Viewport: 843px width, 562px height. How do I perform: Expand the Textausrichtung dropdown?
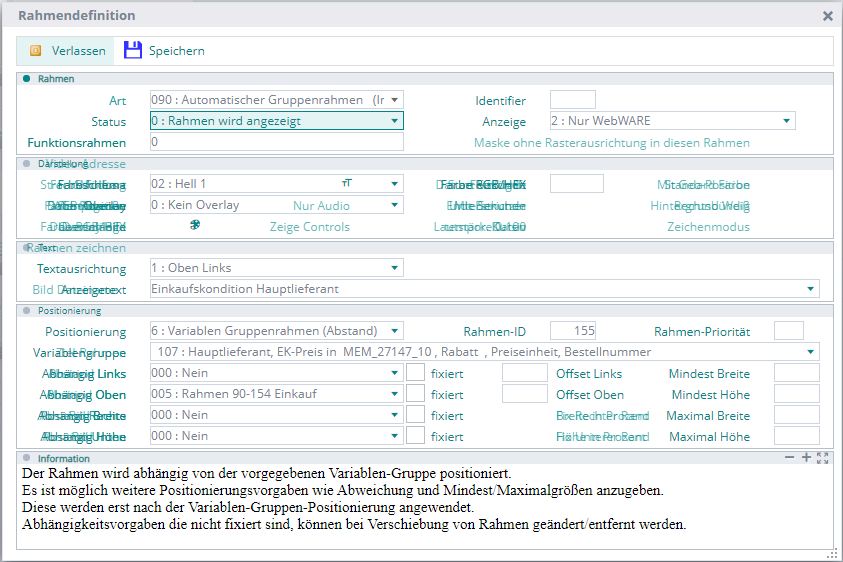pyautogui.click(x=395, y=268)
